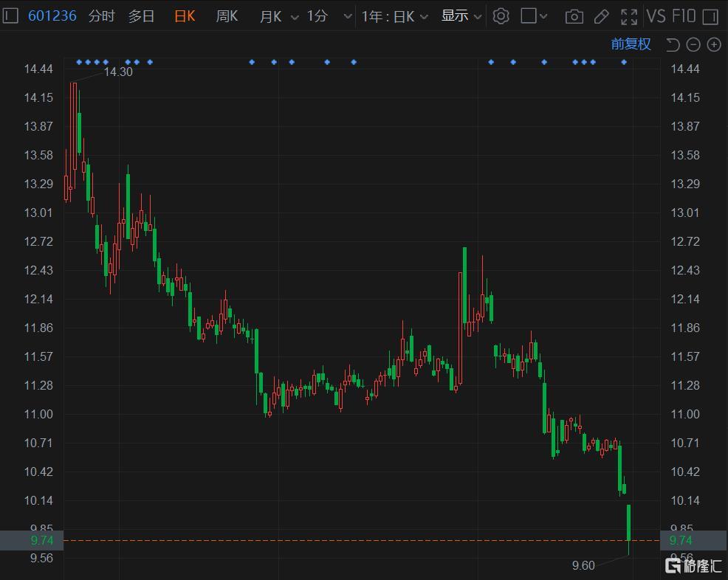The width and height of the screenshot is (728, 580).
Task: Expand the dropdown arrow after 1分
Action: pyautogui.click(x=347, y=17)
